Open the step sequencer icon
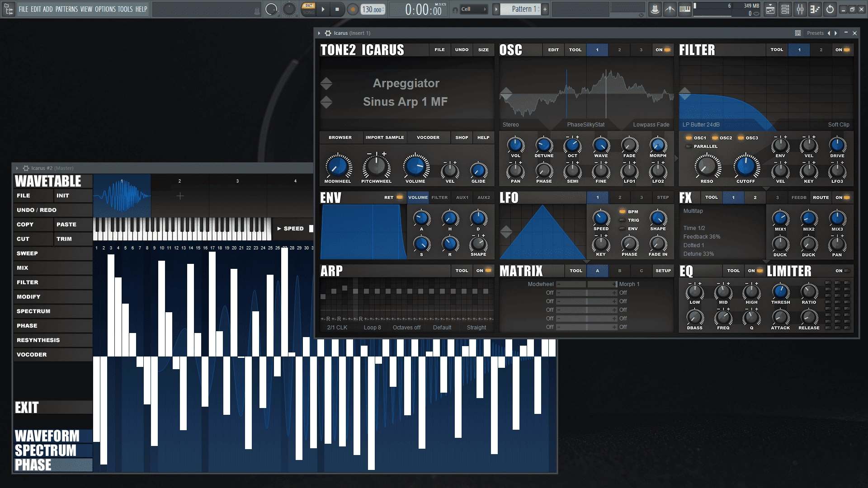 tap(815, 9)
